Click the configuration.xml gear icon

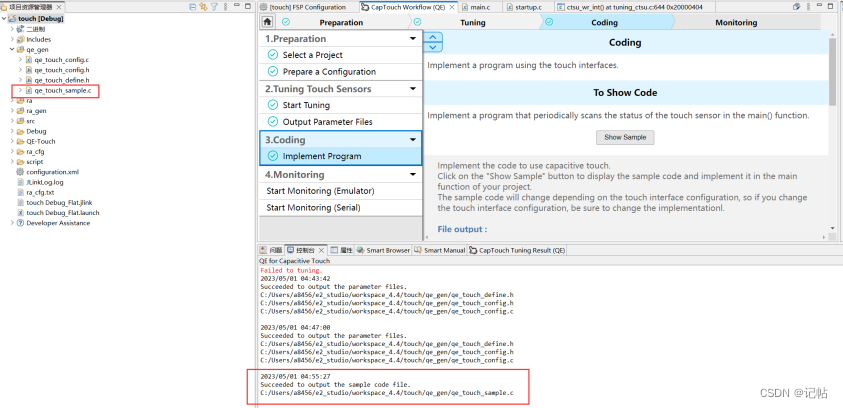[x=21, y=172]
